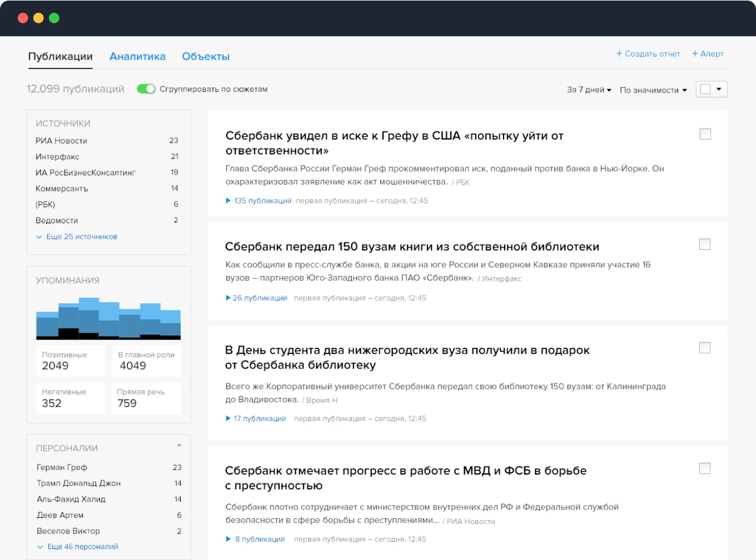756x560 pixels.
Task: Open headline Сбербанк передал 150 вузам книги
Action: point(412,246)
